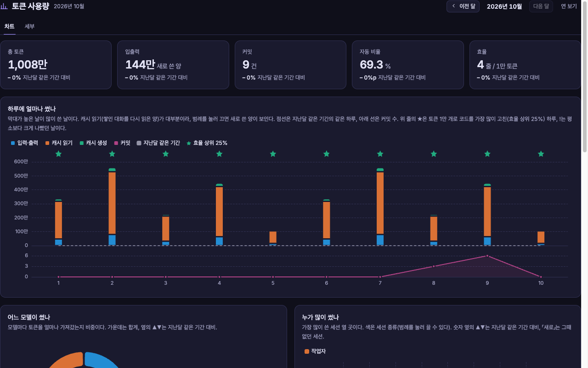Toggle the 효율 상위 25% legend entry
This screenshot has width=588, height=368.
[x=207, y=143]
